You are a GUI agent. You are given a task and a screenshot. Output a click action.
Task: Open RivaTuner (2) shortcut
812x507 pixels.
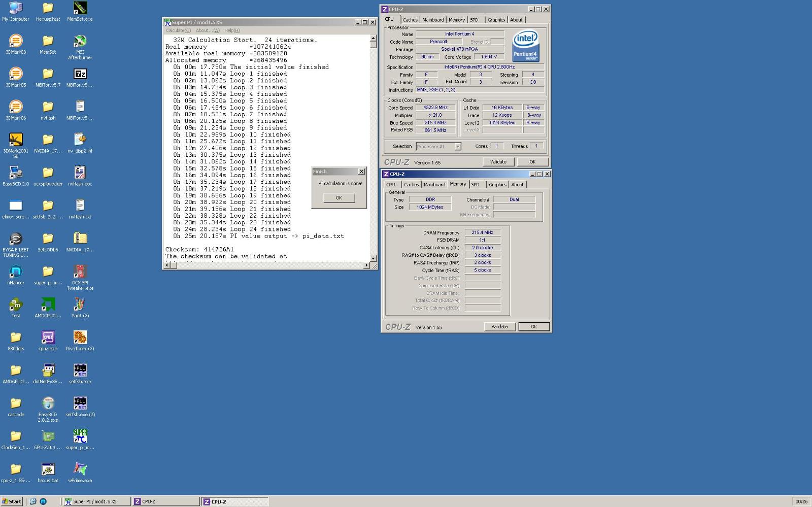coord(80,341)
